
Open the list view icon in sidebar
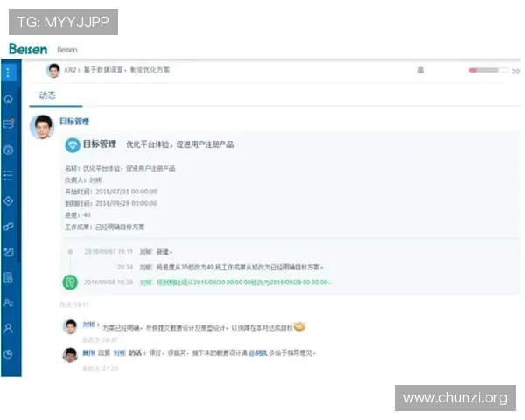[9, 175]
